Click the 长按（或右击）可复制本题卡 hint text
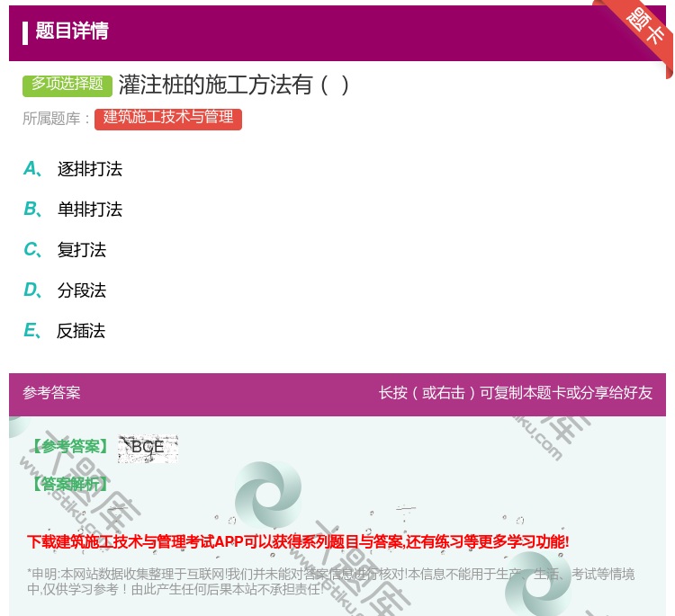Image resolution: width=675 pixels, height=616 pixels. coord(516,393)
